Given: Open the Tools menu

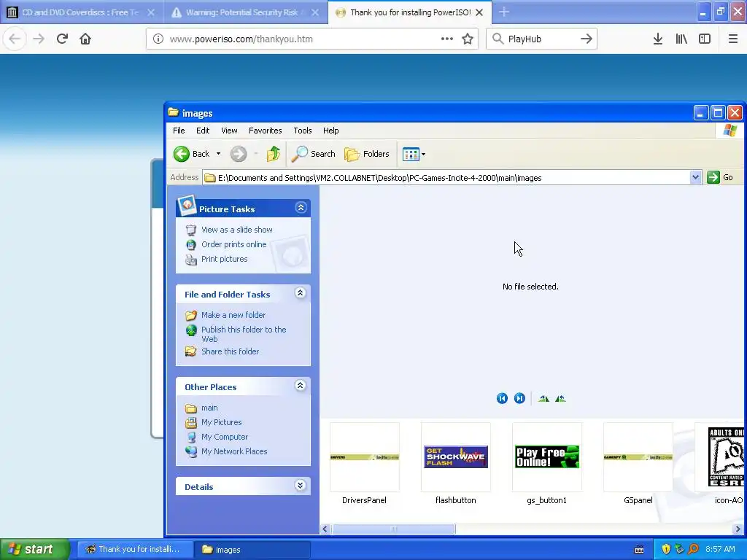Looking at the screenshot, I should click(303, 131).
